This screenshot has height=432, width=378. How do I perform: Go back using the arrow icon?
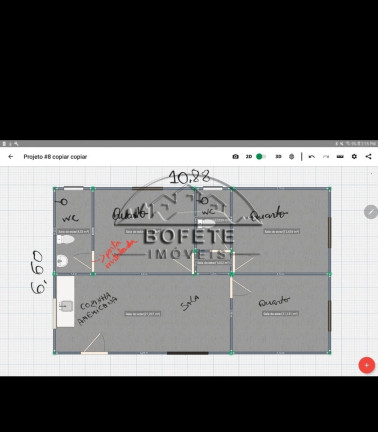pos(11,156)
